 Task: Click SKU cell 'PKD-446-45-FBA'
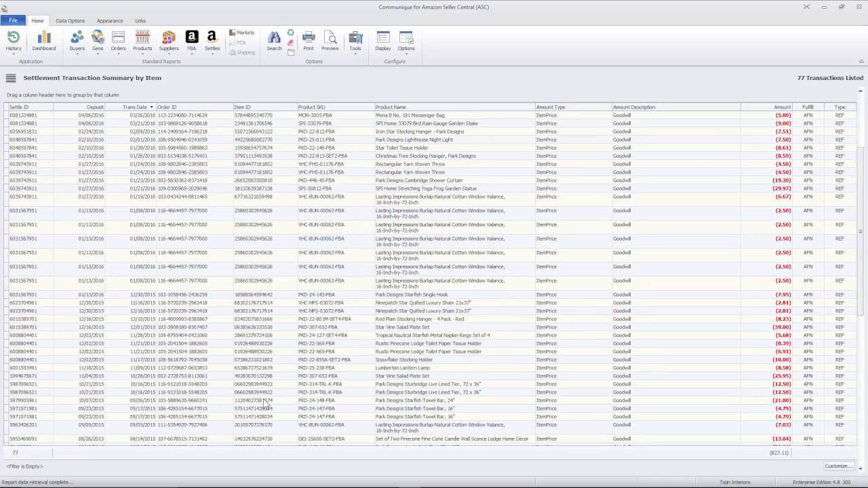pyautogui.click(x=317, y=180)
